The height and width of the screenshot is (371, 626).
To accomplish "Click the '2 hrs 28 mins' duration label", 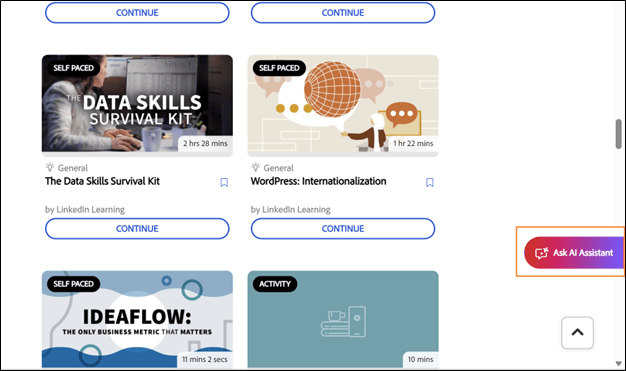I will [x=205, y=143].
